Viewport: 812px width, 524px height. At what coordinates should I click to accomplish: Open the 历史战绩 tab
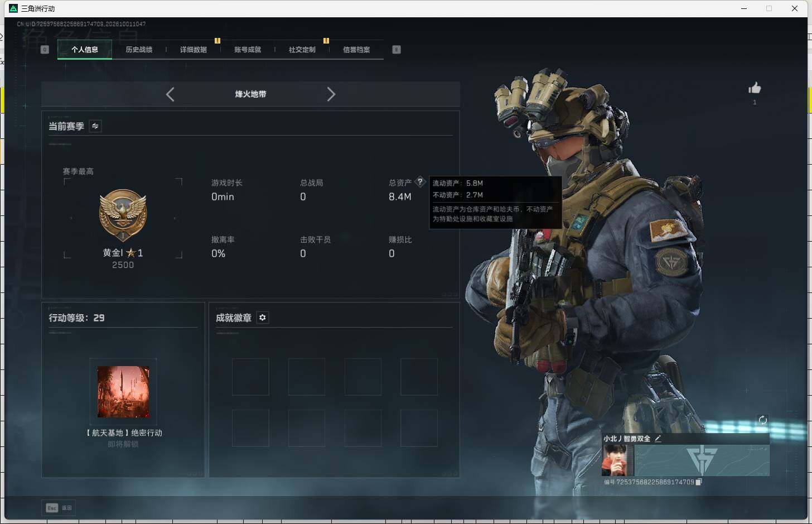pos(139,50)
